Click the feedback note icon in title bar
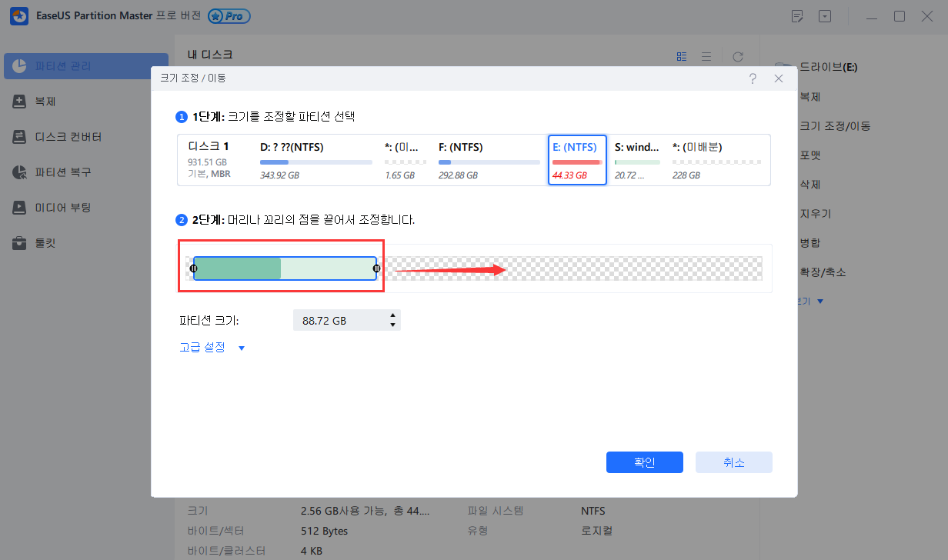Screen dimensions: 948x560 click(797, 15)
